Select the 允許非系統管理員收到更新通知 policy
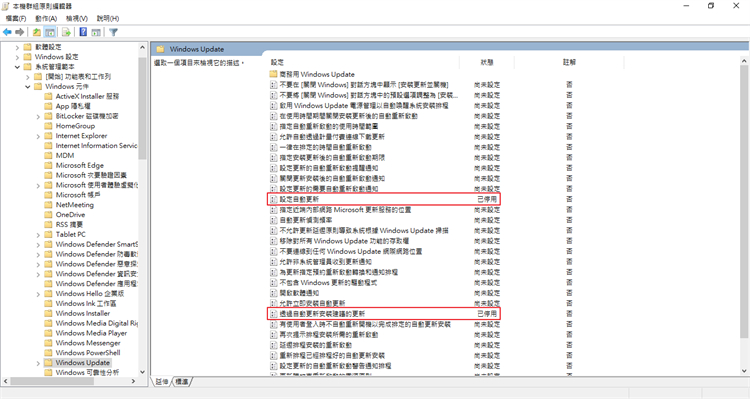This screenshot has width=750, height=399. [x=326, y=262]
